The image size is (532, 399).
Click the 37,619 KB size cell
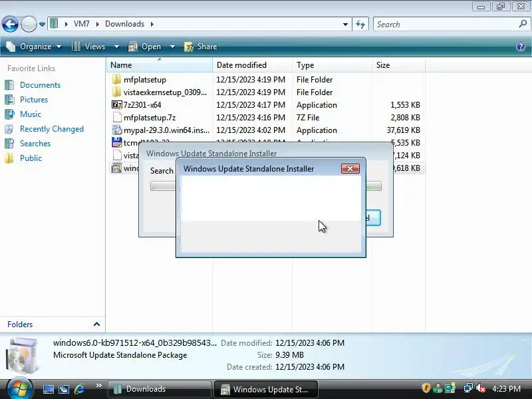coord(404,130)
